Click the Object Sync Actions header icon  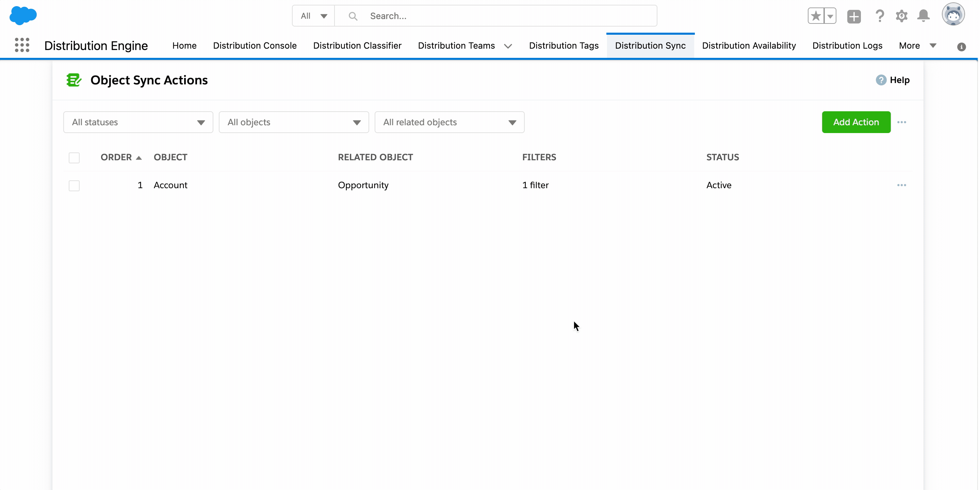click(x=74, y=80)
